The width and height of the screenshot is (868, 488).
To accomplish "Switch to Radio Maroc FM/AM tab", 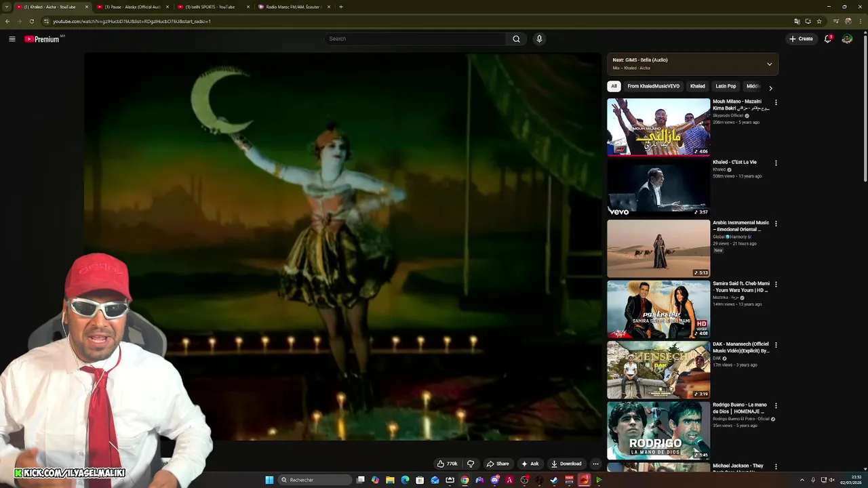I will coord(294,7).
